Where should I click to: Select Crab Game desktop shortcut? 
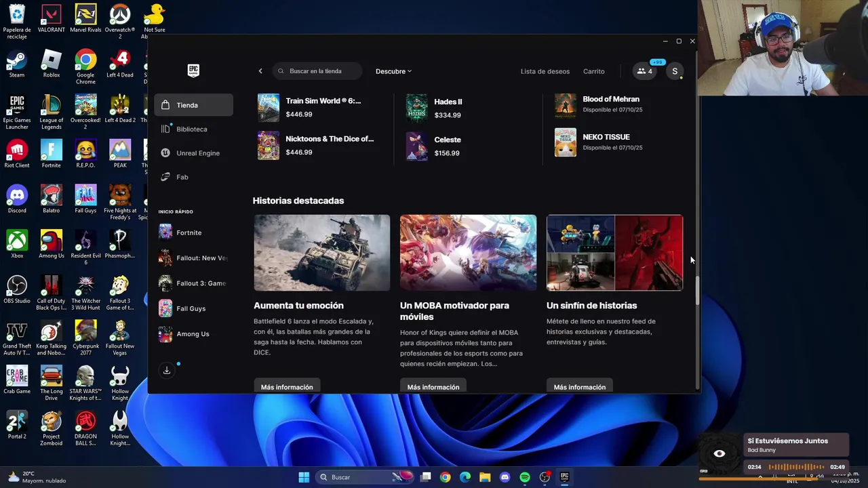tap(17, 380)
